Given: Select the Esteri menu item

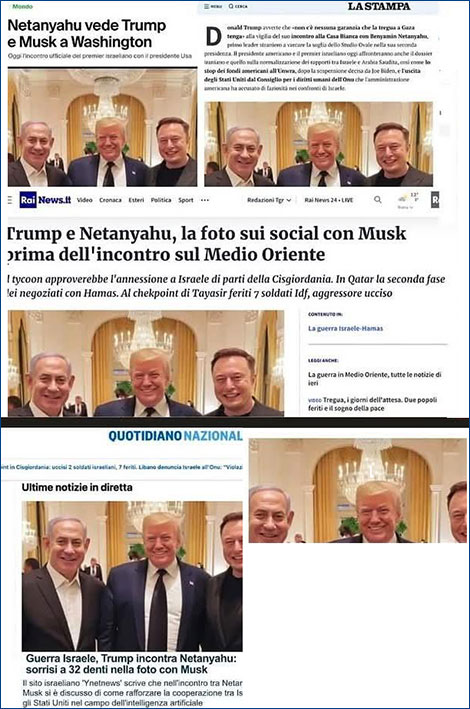Looking at the screenshot, I should 136,200.
